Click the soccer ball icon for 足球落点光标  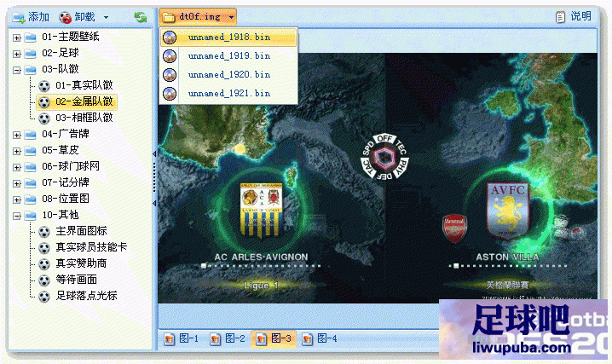tap(44, 297)
